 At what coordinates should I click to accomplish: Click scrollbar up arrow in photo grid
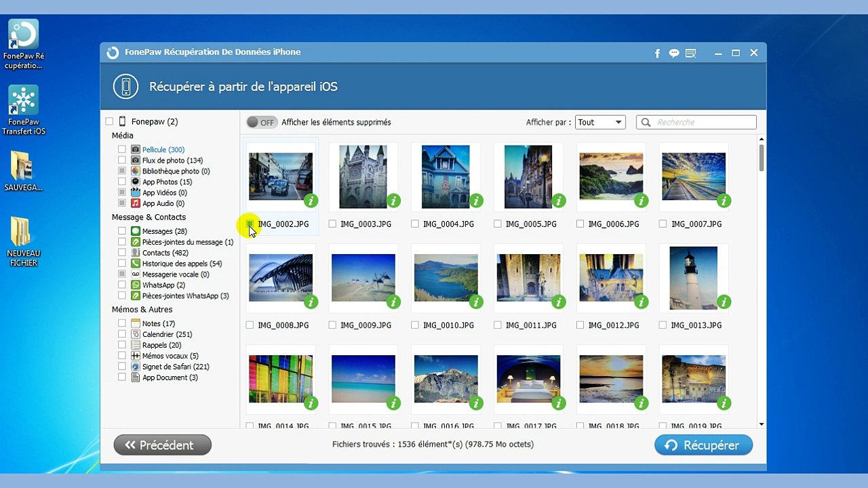762,138
